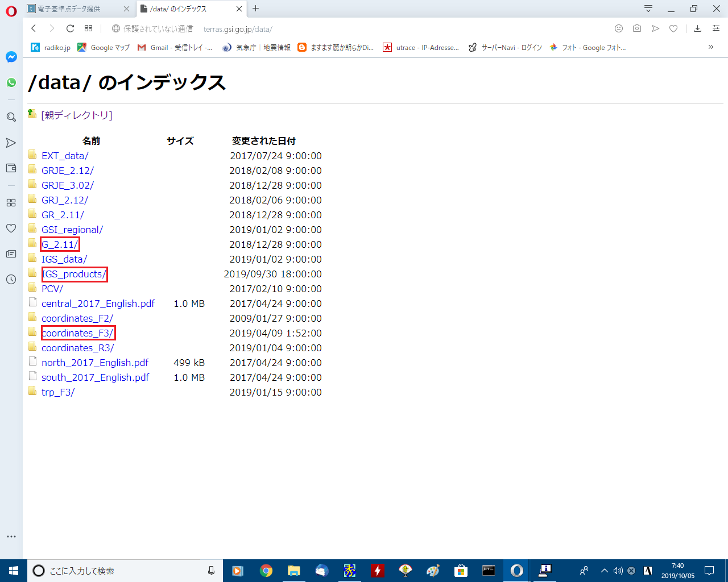Open a new tab with plus button
Screen dimensions: 728x582
(x=256, y=9)
